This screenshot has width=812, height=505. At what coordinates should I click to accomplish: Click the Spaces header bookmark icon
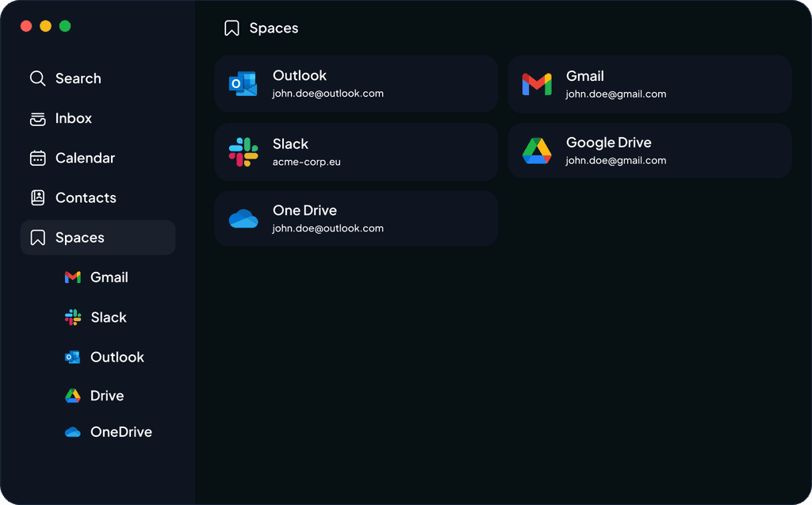click(232, 28)
